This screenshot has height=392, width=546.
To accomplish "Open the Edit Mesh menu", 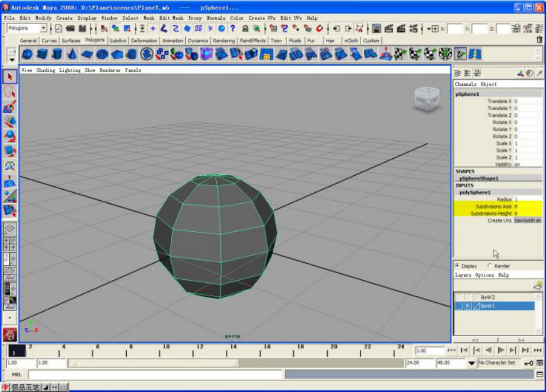I will coord(171,18).
